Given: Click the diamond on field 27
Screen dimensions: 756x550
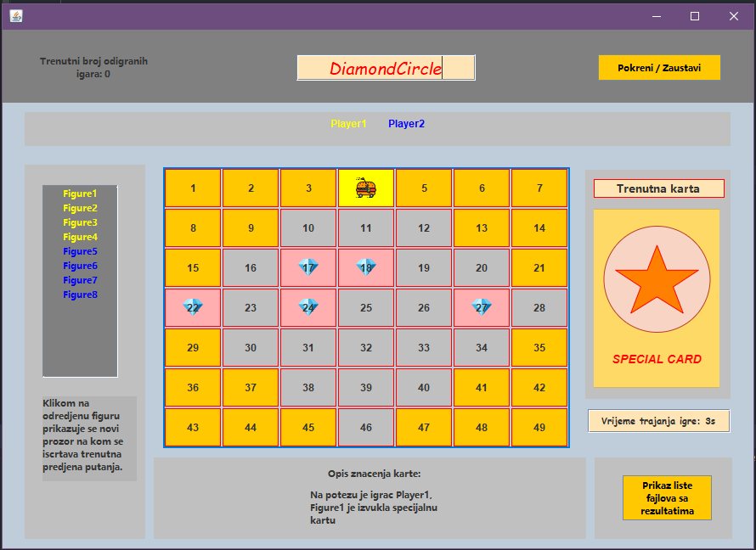Looking at the screenshot, I should click(x=481, y=306).
